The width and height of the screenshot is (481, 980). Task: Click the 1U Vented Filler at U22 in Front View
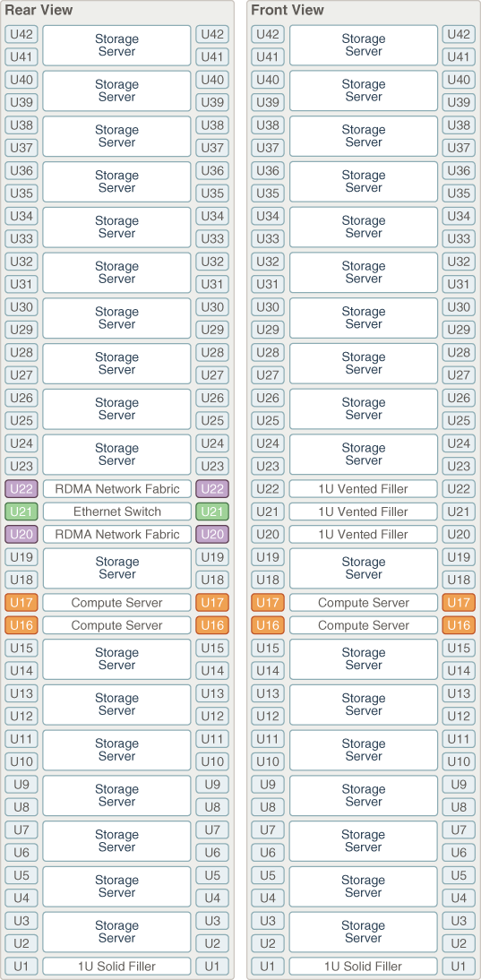(x=364, y=489)
